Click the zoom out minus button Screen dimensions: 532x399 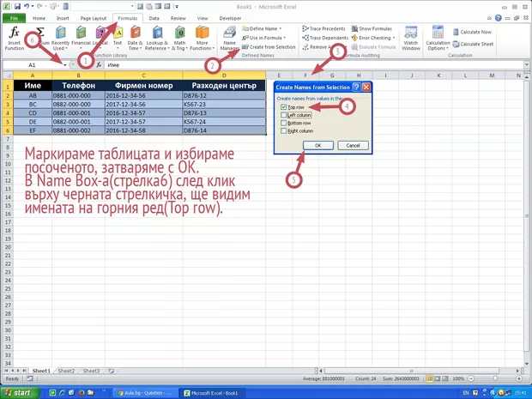471,378
